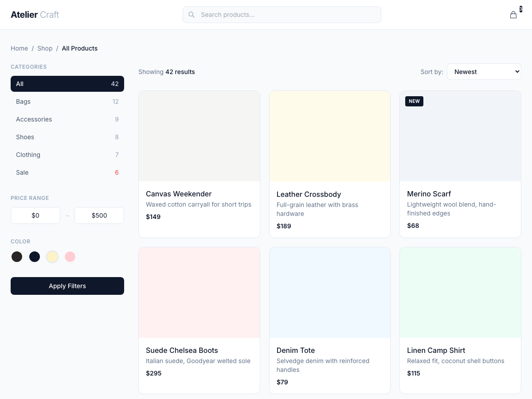
Task: Click 'Relaxed fit, coconut shell buttons' description
Action: pyautogui.click(x=456, y=361)
